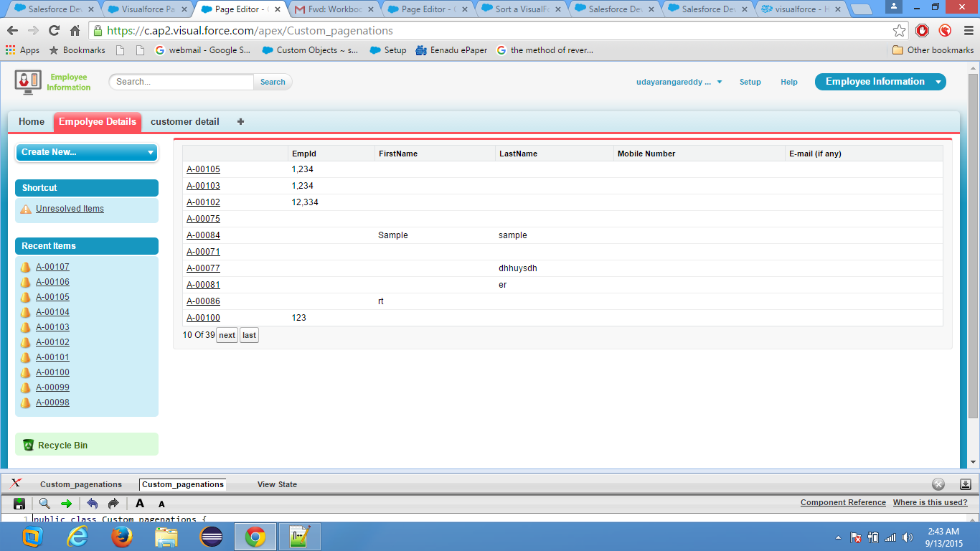Open the Unresolved Items shortcut
The width and height of the screenshot is (980, 551).
70,209
